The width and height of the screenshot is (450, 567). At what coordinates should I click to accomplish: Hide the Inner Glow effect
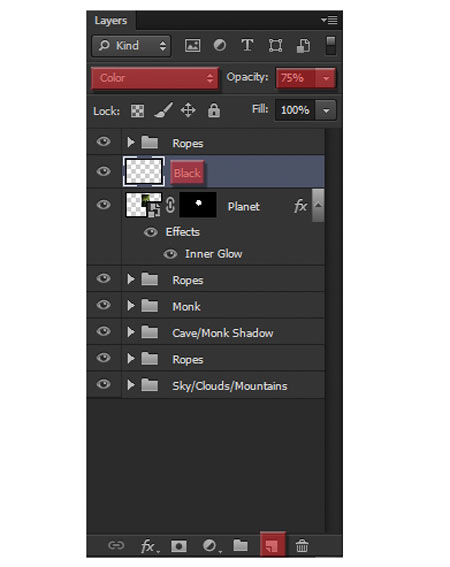coord(170,254)
